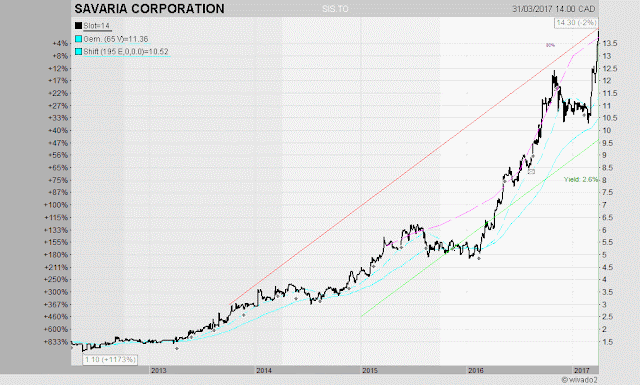Viewport: 640px width, 385px height.
Task: Select the 'Slot=14' legend label
Action: [x=97, y=26]
